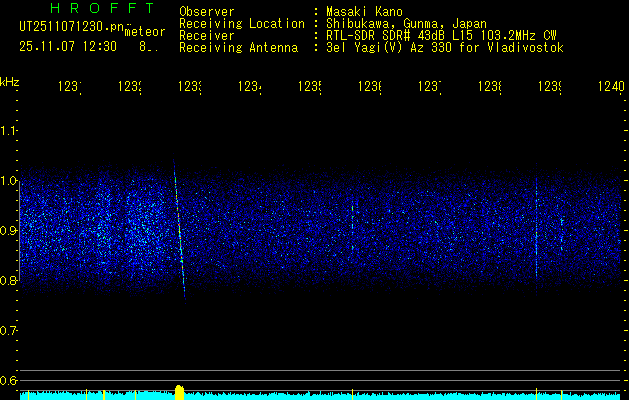629x400 pixels.
Task: Click the 0.6 frequency tick label
Action: (9, 380)
